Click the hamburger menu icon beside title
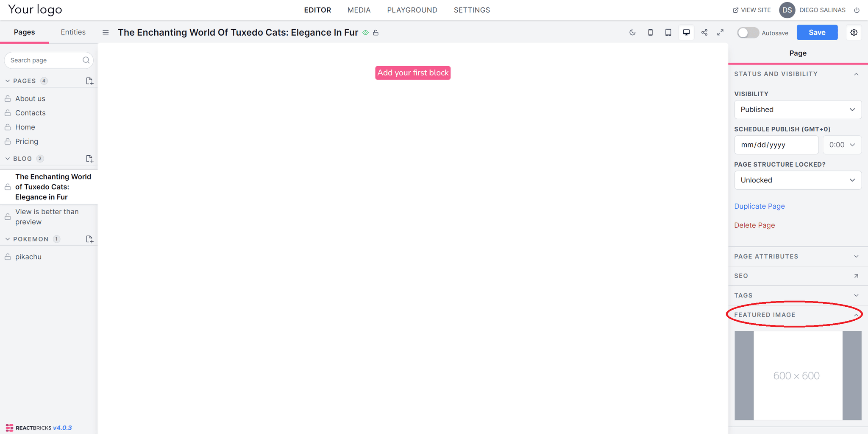The height and width of the screenshot is (434, 868). (x=106, y=33)
